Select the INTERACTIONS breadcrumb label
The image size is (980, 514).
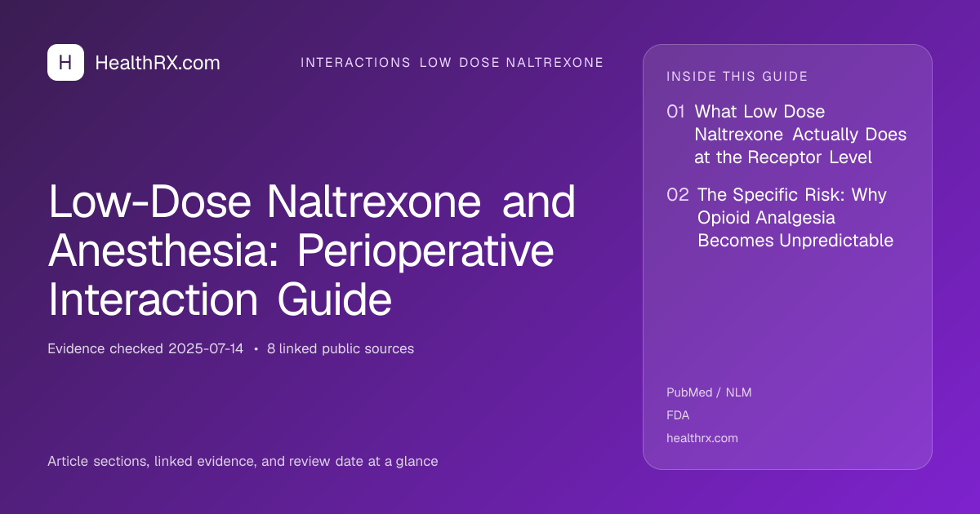356,63
